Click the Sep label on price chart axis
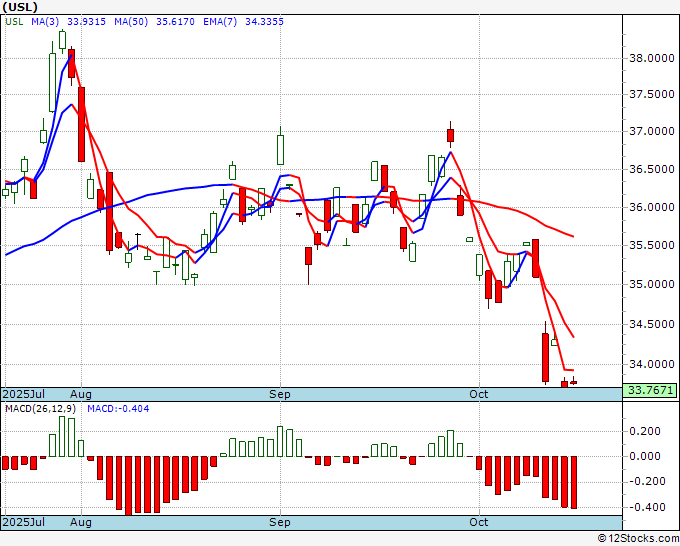 click(280, 394)
